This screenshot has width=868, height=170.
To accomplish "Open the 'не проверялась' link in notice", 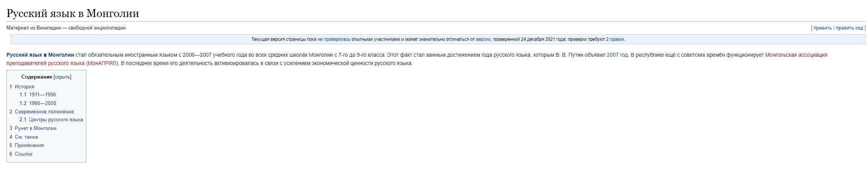I will pos(334,39).
